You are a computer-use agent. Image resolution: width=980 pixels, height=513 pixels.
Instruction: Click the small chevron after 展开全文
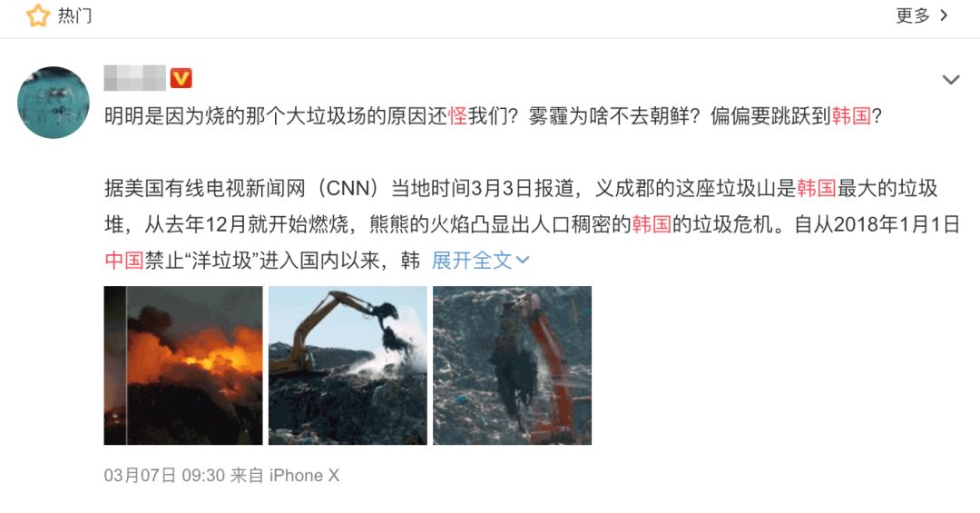(x=523, y=261)
